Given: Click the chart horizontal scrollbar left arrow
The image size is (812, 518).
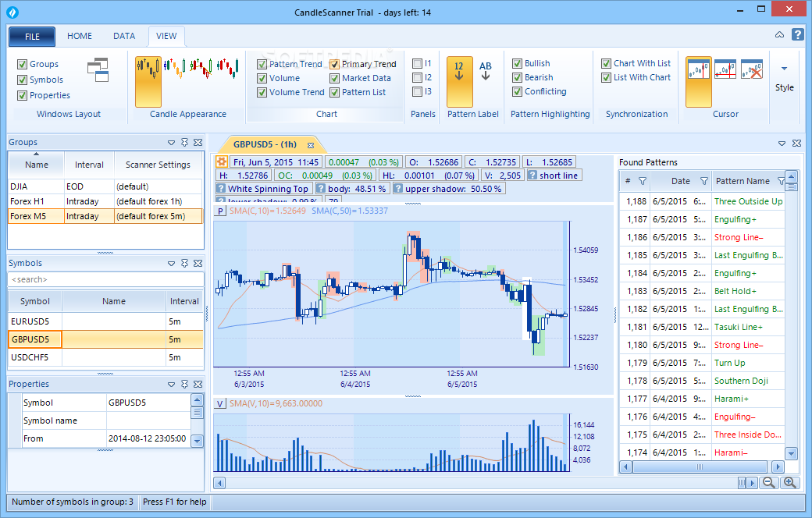Looking at the screenshot, I should (x=219, y=483).
